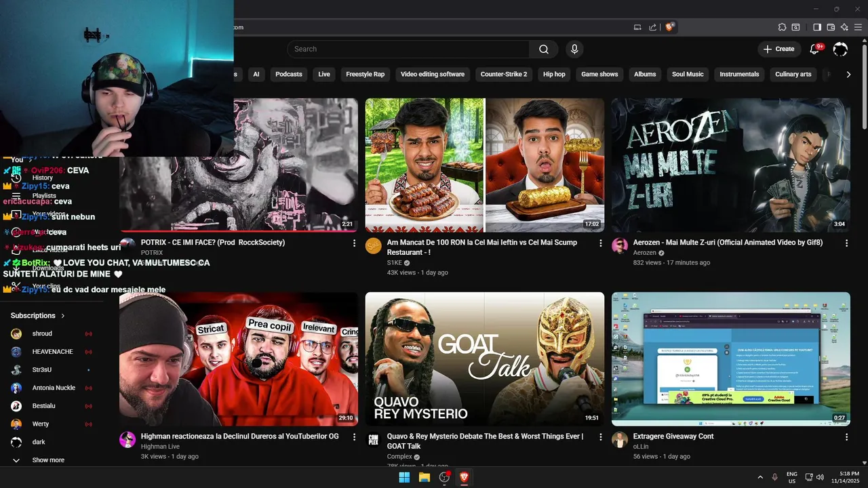This screenshot has width=868, height=488.
Task: Open the notifications bell with 9+ badge
Action: 816,49
